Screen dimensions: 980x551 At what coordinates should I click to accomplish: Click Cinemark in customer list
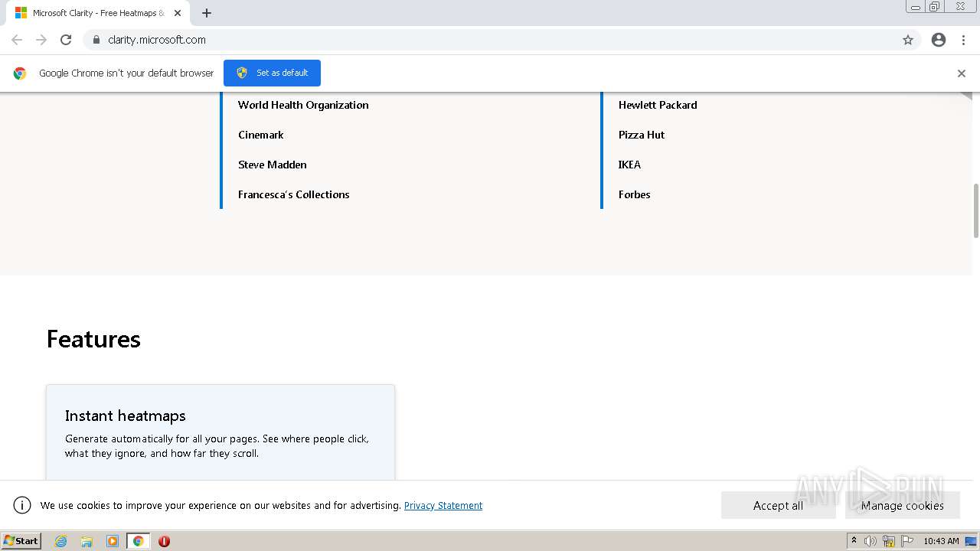point(261,135)
